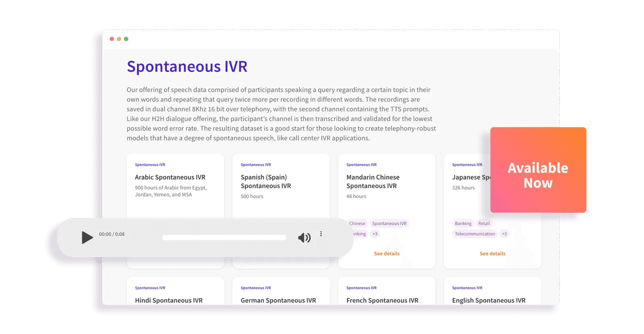The image size is (644, 334).
Task: Open the audio player's three-dot menu
Action: click(321, 234)
